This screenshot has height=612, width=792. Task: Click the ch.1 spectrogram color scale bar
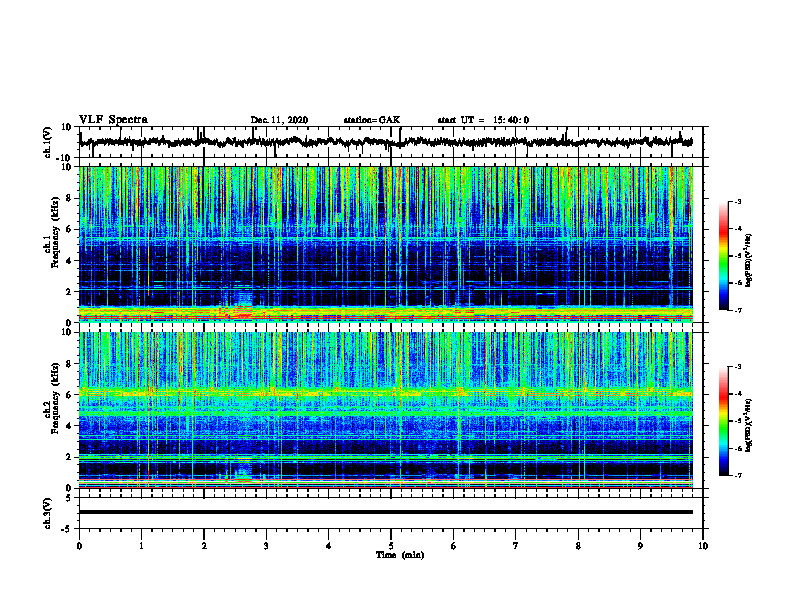coord(724,256)
